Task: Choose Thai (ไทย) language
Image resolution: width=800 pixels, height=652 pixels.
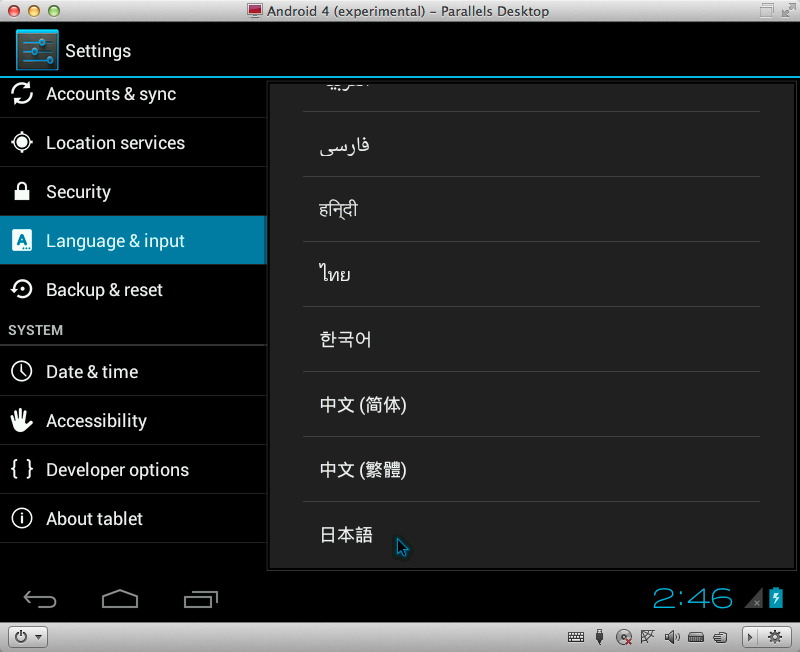Action: (x=531, y=274)
